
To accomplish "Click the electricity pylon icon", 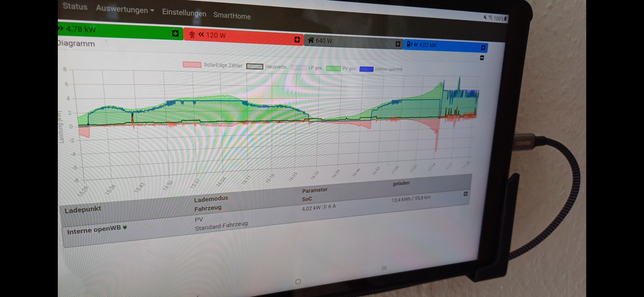I will (x=192, y=35).
